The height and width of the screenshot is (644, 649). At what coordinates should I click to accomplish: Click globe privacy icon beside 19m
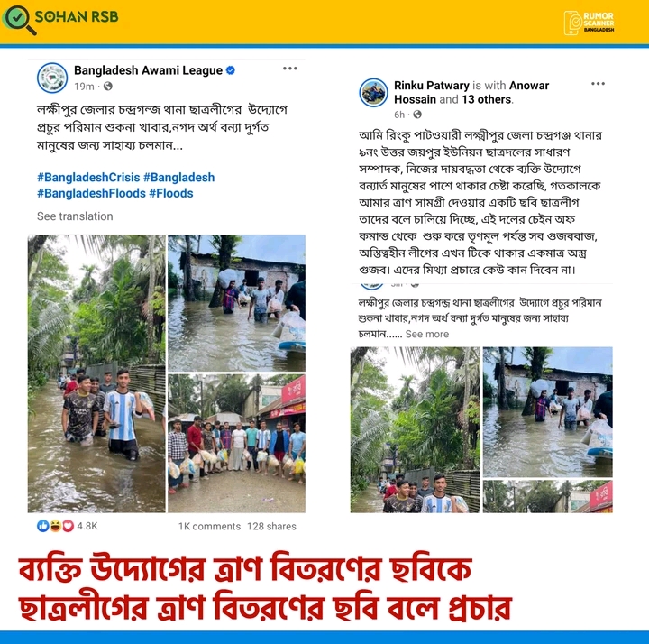point(107,87)
